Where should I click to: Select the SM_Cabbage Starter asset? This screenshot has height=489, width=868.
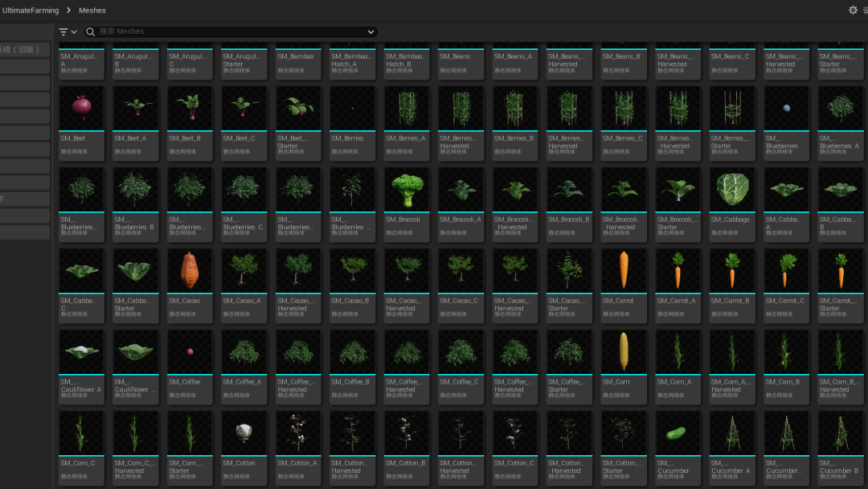136,286
